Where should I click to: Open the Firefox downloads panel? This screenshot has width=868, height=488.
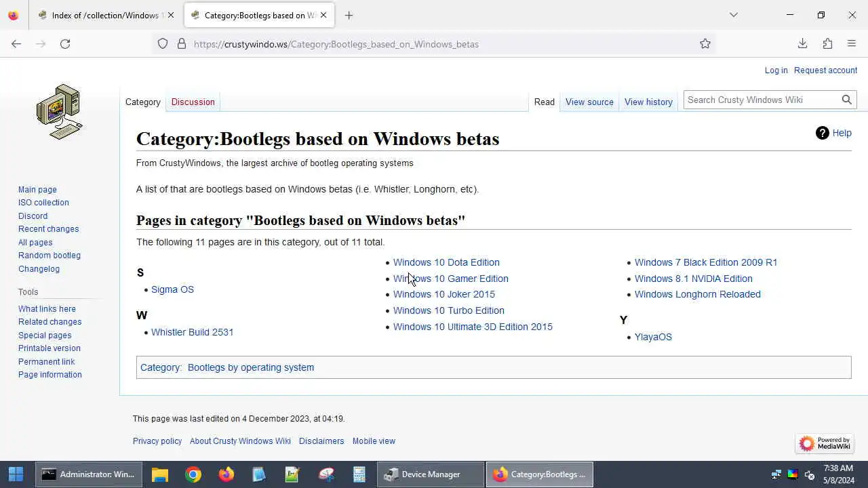pyautogui.click(x=802, y=44)
